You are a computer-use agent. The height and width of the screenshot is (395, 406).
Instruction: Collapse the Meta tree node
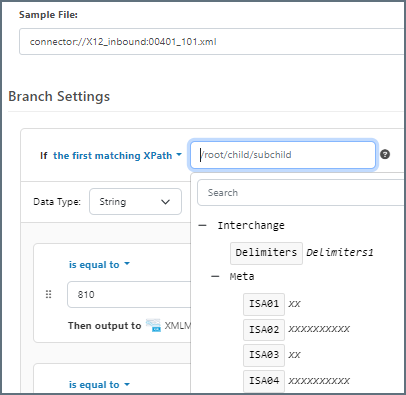[x=215, y=276]
